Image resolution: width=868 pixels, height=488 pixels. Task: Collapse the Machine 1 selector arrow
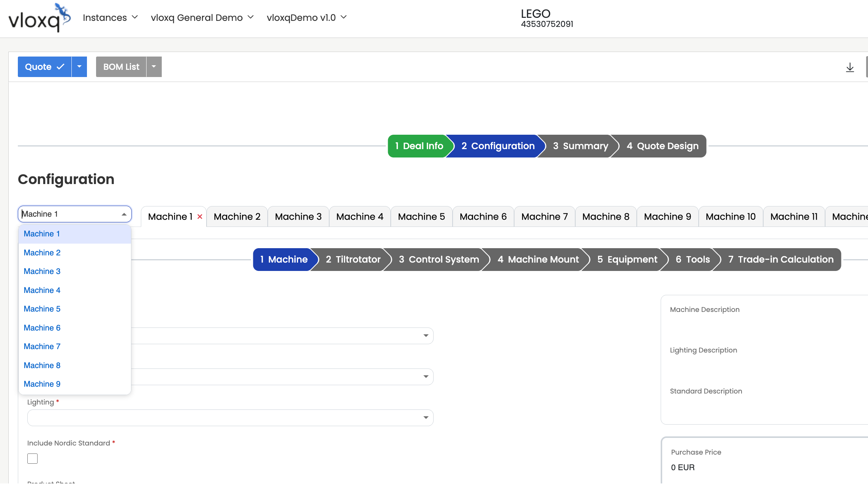[124, 214]
